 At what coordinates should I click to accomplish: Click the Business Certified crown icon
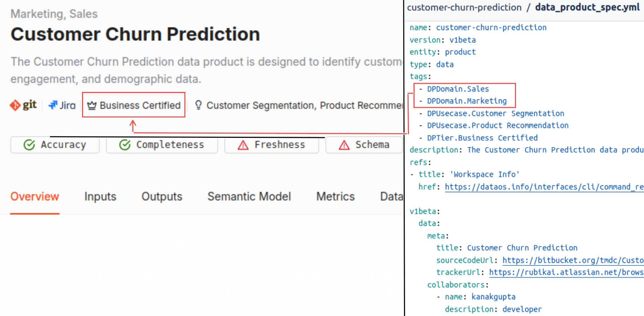[x=92, y=105]
